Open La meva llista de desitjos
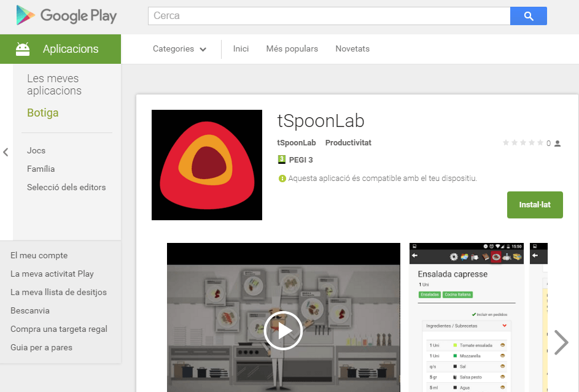This screenshot has width=579, height=392. click(x=58, y=292)
